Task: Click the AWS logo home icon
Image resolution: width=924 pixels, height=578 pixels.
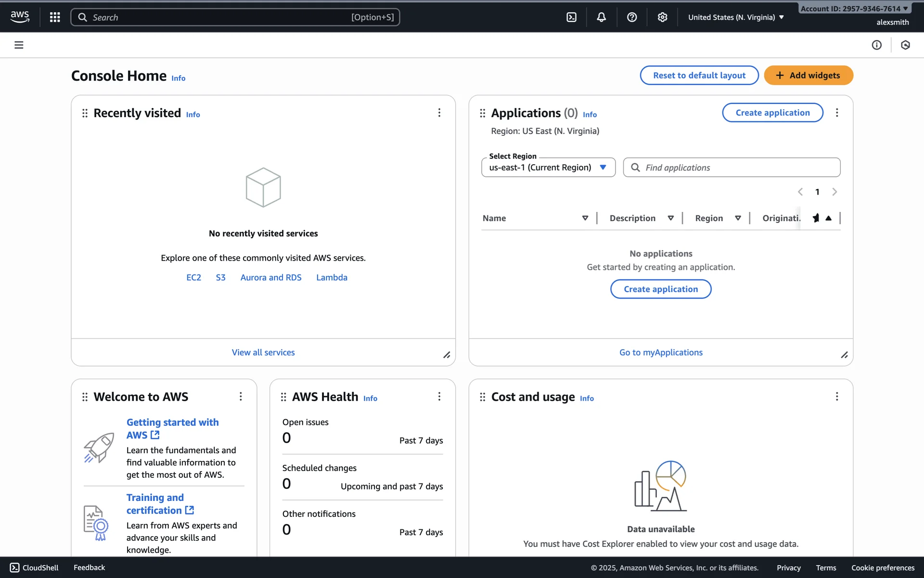Action: (x=20, y=17)
